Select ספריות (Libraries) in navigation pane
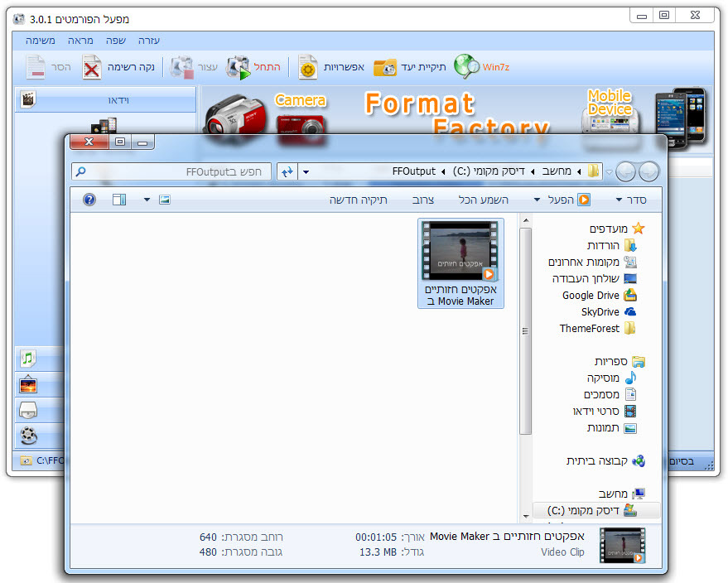Image resolution: width=728 pixels, height=583 pixels. (x=620, y=361)
